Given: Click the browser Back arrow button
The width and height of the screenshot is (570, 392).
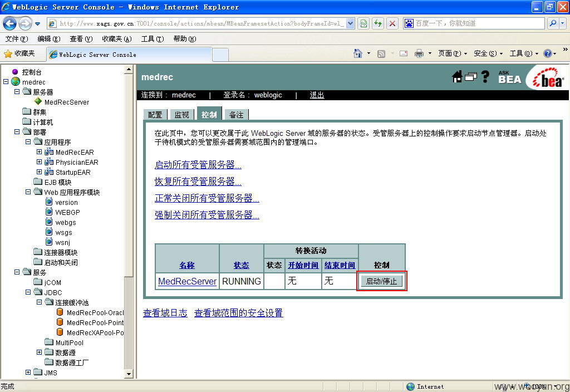Looking at the screenshot, I should pos(10,23).
